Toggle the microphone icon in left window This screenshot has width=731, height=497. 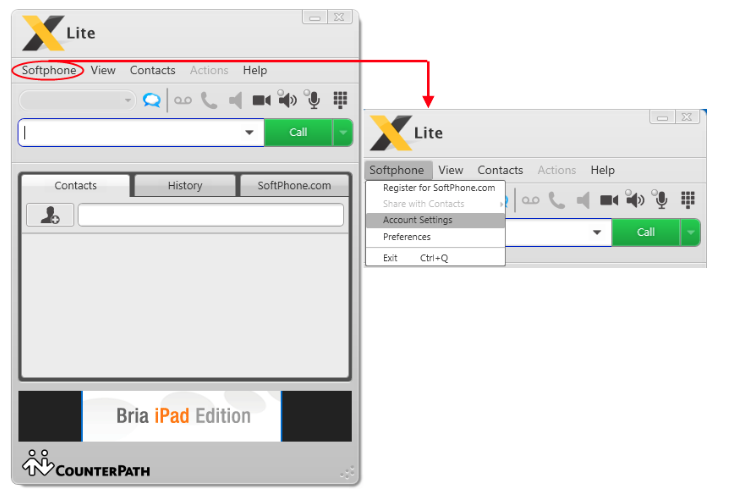(x=313, y=99)
